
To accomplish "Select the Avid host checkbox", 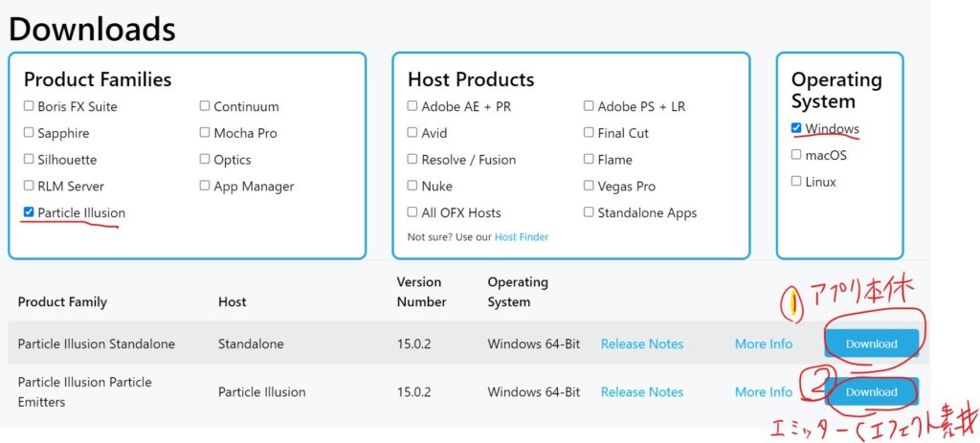I will (x=412, y=132).
